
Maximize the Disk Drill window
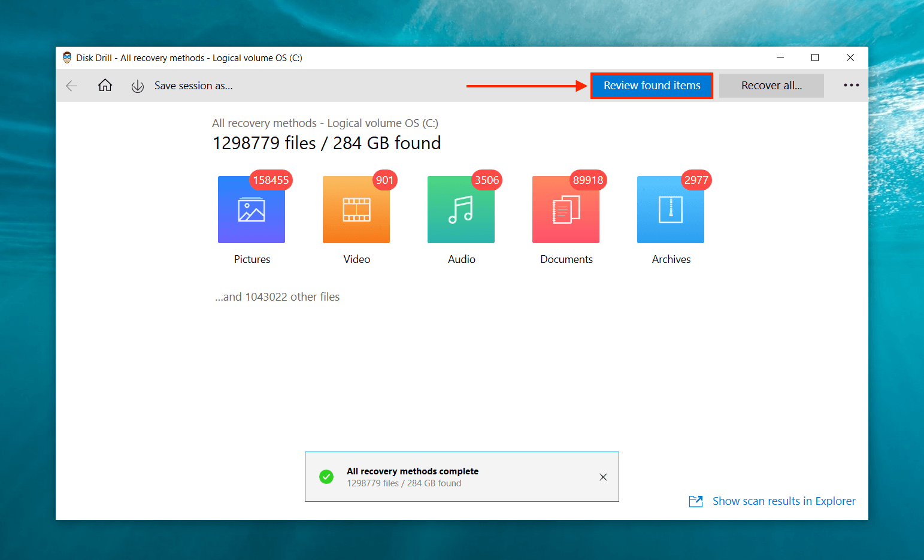point(815,57)
